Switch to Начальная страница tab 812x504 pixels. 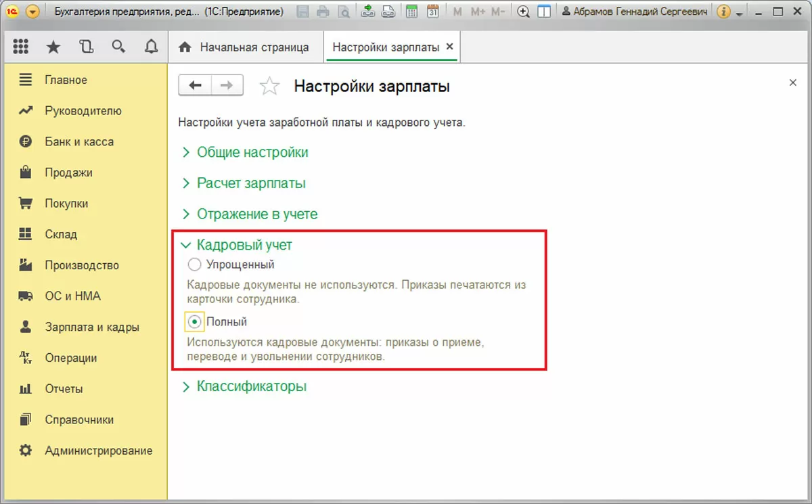[x=244, y=47]
